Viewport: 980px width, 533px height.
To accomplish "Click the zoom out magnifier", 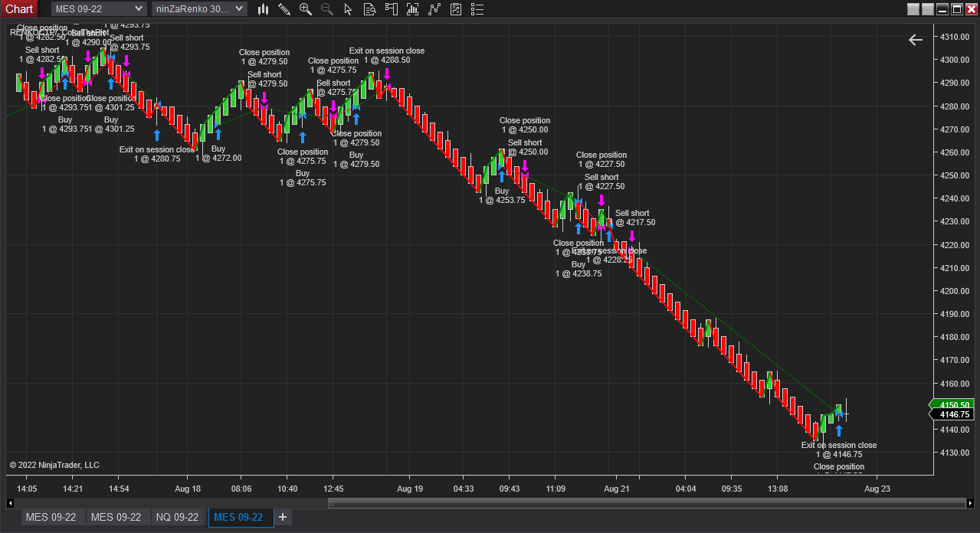I will 327,9.
